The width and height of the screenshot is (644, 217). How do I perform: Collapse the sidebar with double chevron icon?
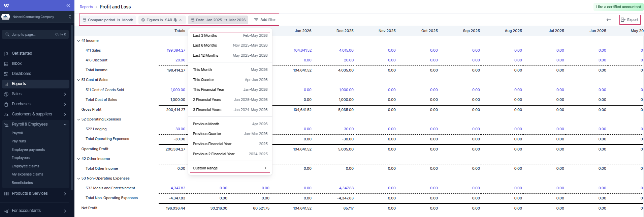point(68,6)
